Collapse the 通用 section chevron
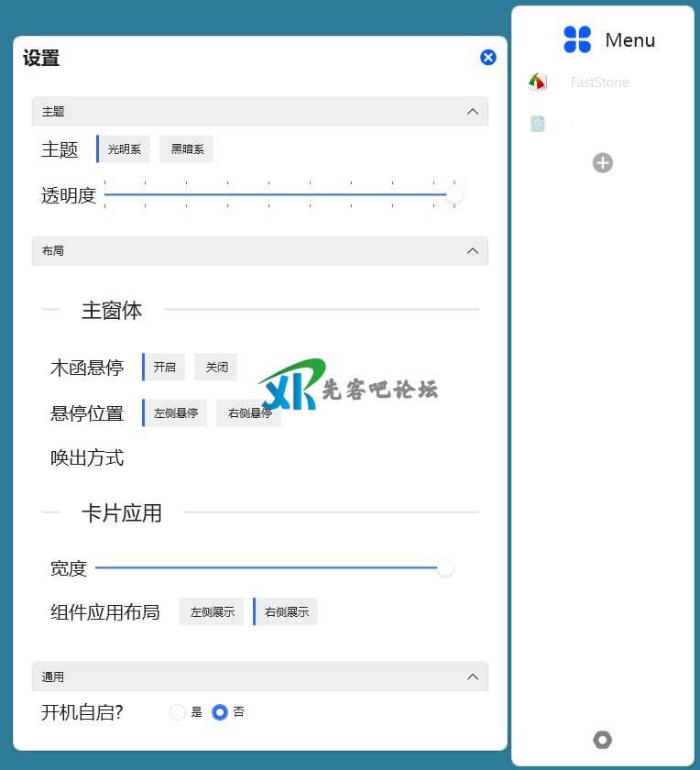 click(473, 677)
